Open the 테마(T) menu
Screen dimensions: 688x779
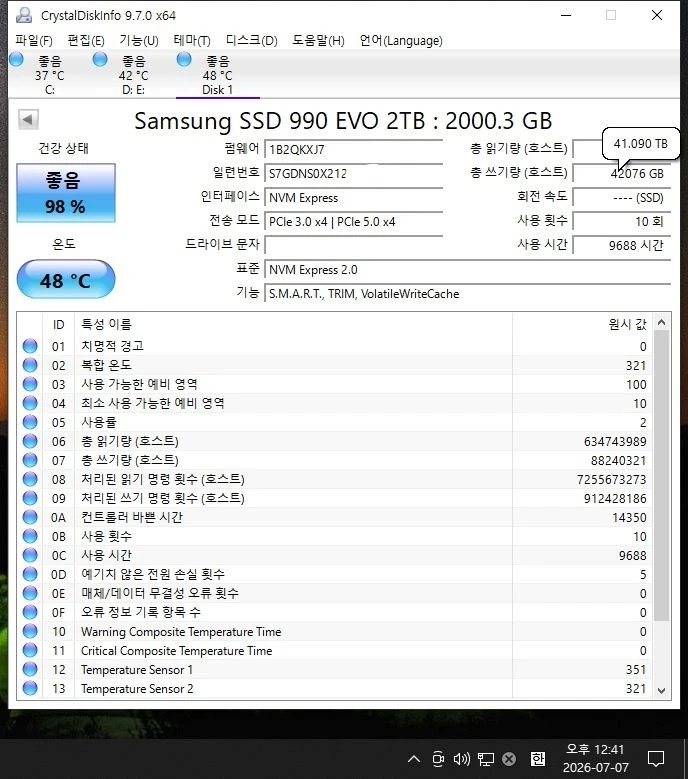coord(192,41)
